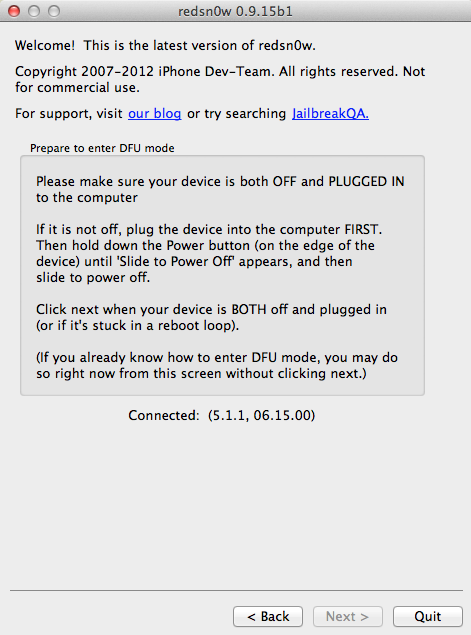The height and width of the screenshot is (635, 471).
Task: Click the "Prepare to enter DFU mode" label
Action: [102, 148]
